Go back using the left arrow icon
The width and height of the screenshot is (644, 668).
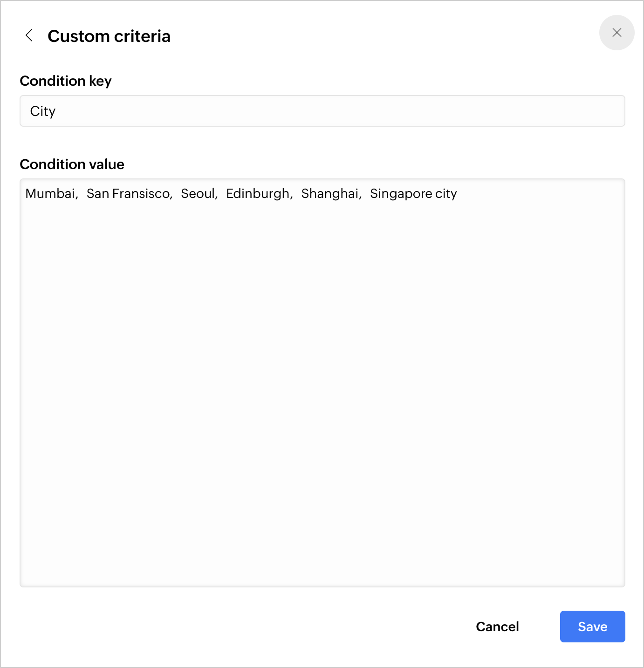[29, 35]
